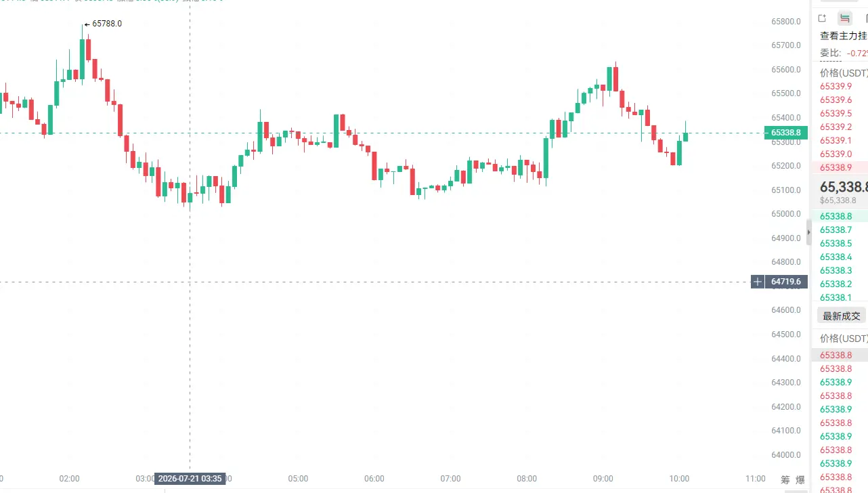The height and width of the screenshot is (493, 868).
Task: Click the 筹 chip distribution icon
Action: [785, 479]
